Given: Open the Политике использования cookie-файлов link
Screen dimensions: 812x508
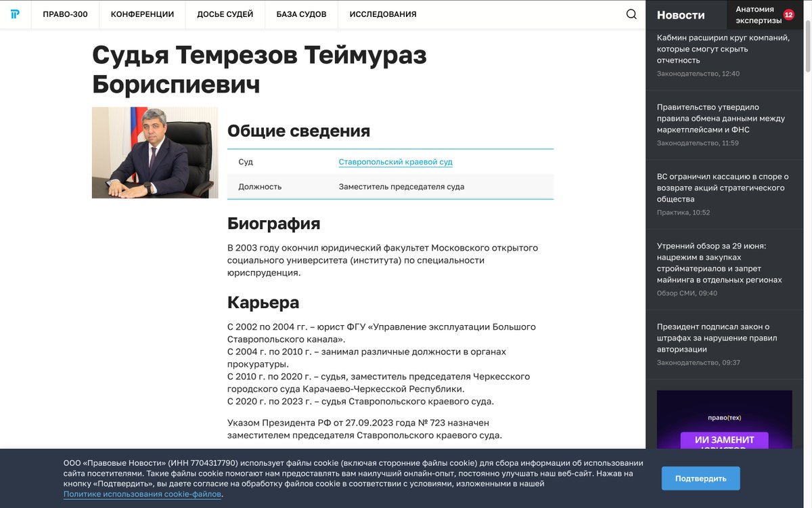Looking at the screenshot, I should (x=143, y=494).
